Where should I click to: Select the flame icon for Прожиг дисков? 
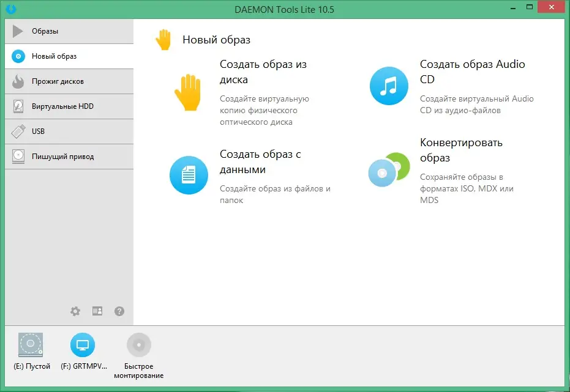(x=18, y=81)
